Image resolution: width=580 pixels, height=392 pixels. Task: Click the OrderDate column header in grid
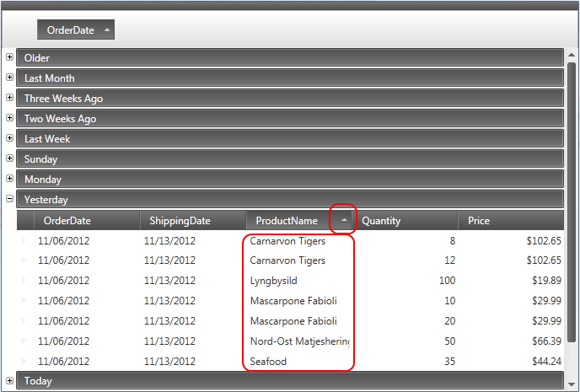coord(86,221)
